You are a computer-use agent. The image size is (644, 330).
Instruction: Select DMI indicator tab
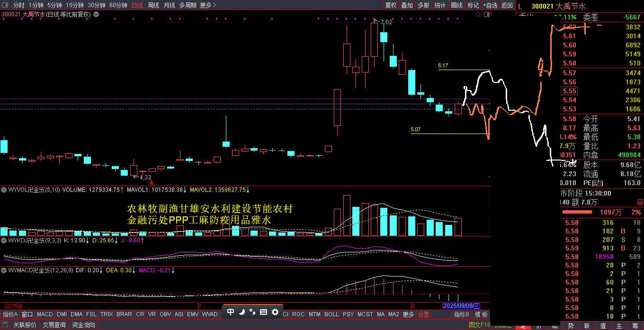(x=62, y=314)
